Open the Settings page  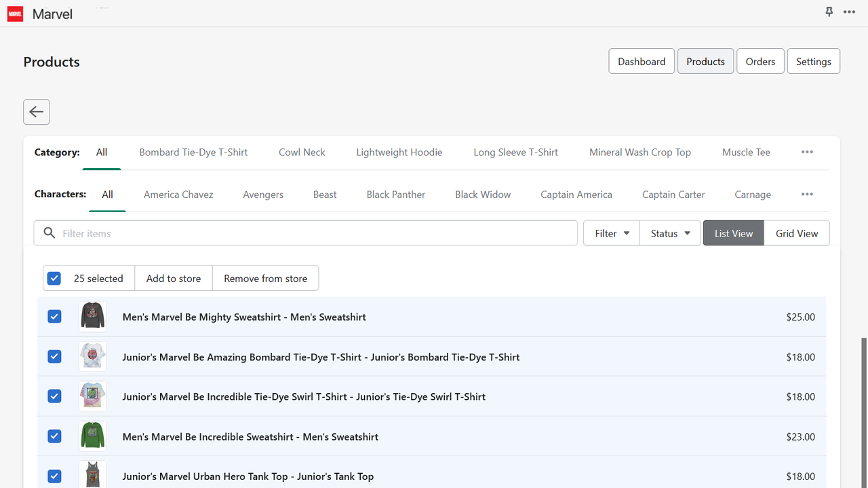tap(813, 61)
